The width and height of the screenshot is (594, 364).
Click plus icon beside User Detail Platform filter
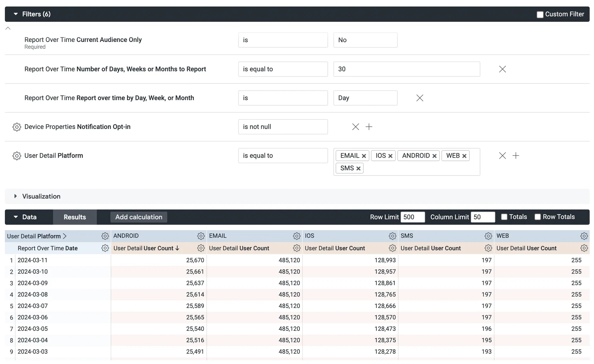[516, 156]
